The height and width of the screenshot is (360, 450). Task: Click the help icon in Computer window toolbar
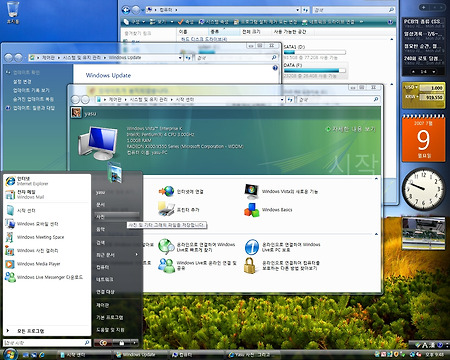tap(390, 22)
